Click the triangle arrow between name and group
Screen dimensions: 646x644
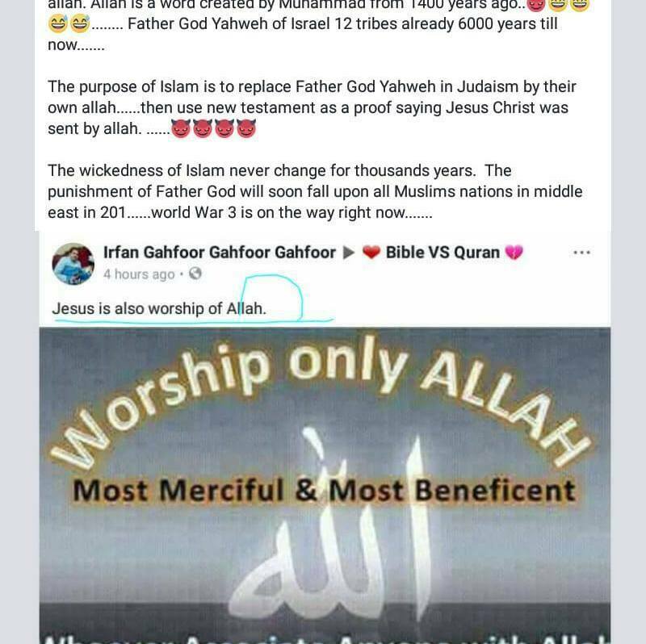[x=349, y=253]
